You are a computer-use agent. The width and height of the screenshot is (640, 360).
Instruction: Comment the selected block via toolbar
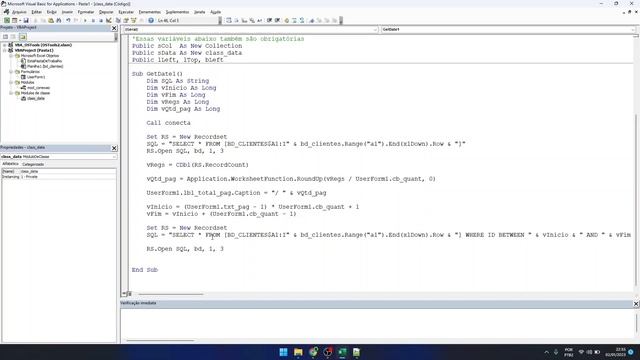(294, 20)
